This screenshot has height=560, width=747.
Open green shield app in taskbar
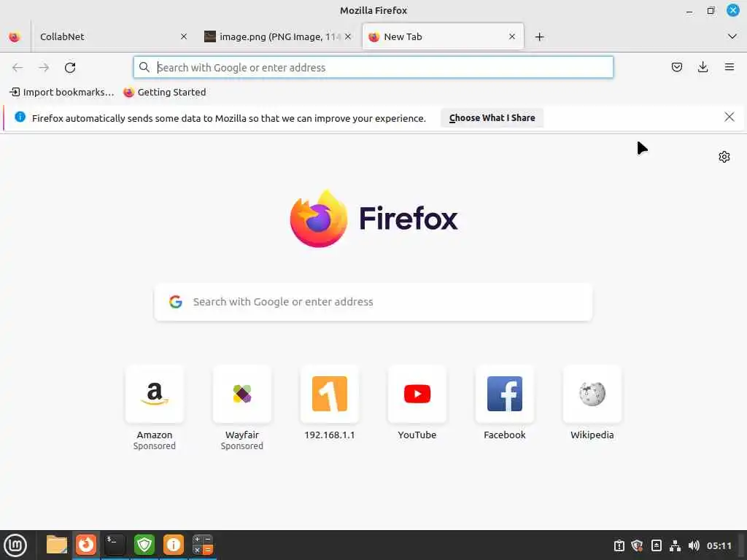click(144, 545)
